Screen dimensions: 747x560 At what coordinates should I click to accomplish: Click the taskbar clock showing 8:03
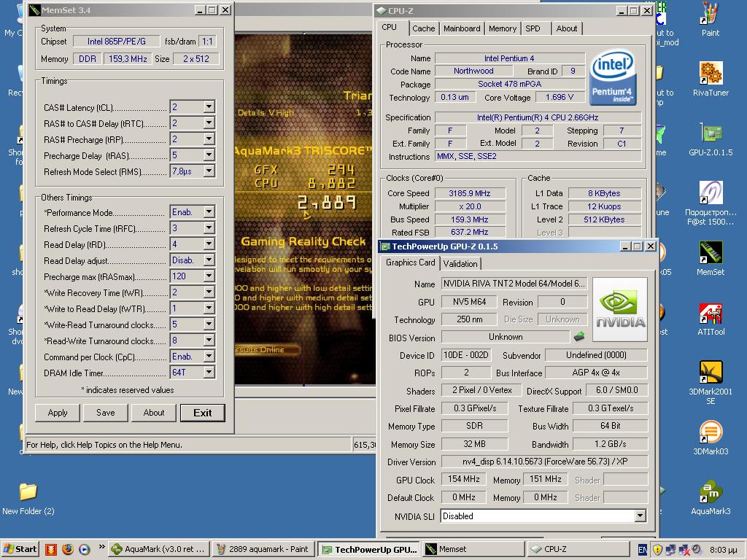pos(723,550)
